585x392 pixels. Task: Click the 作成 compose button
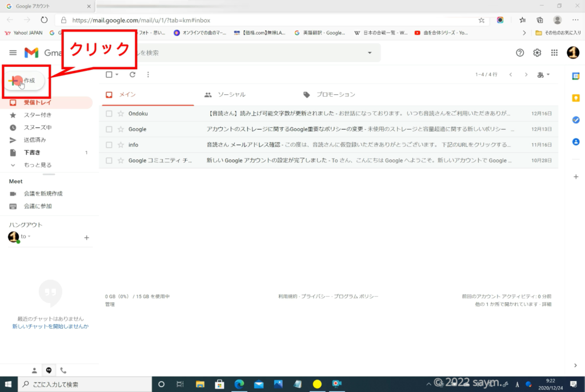(27, 81)
